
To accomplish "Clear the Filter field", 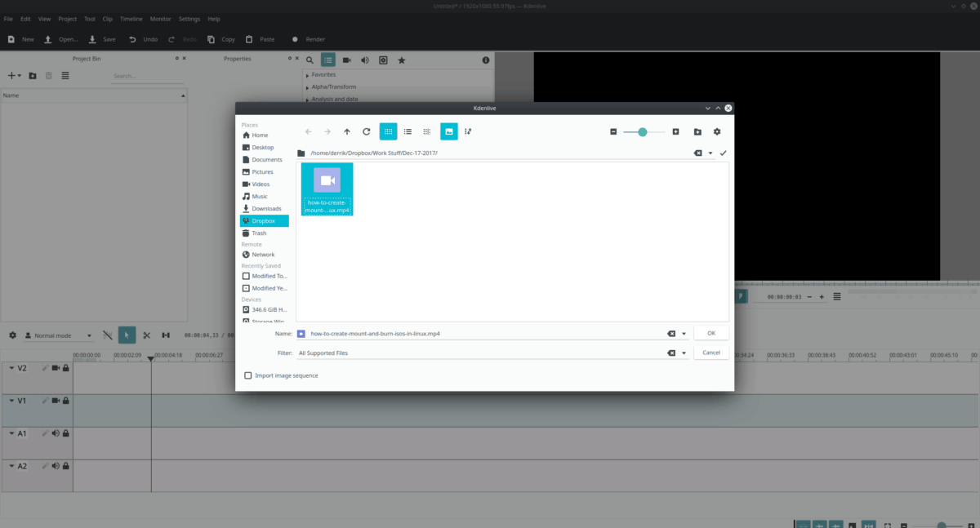I will [x=671, y=353].
